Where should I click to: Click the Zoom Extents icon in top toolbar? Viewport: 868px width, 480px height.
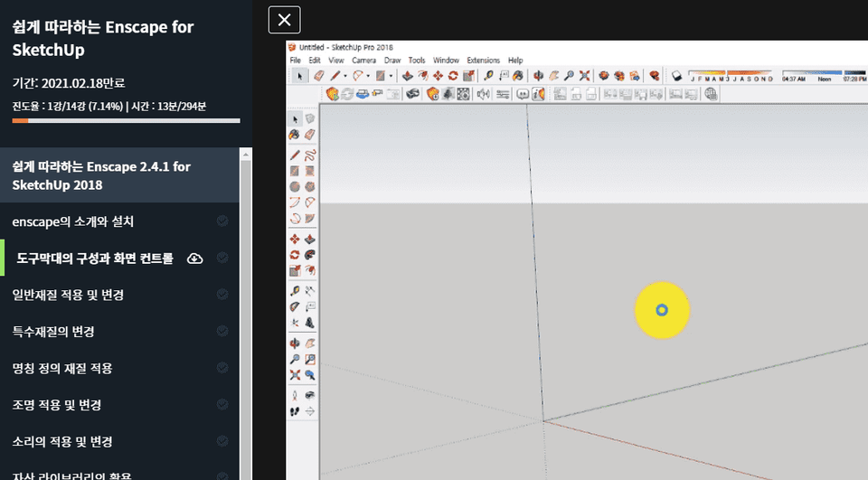coord(585,76)
